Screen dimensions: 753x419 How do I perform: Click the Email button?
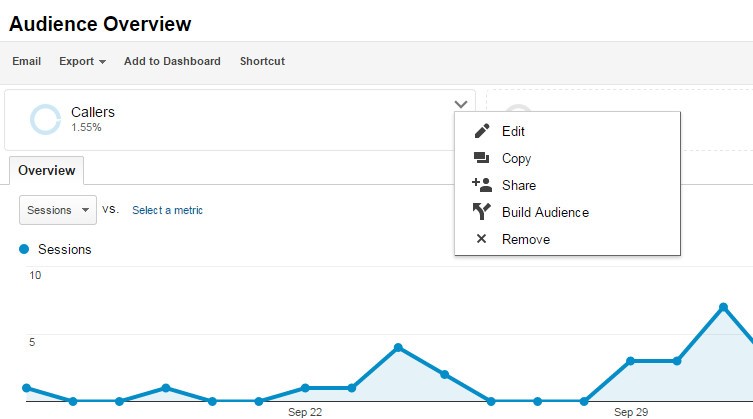pyautogui.click(x=26, y=62)
